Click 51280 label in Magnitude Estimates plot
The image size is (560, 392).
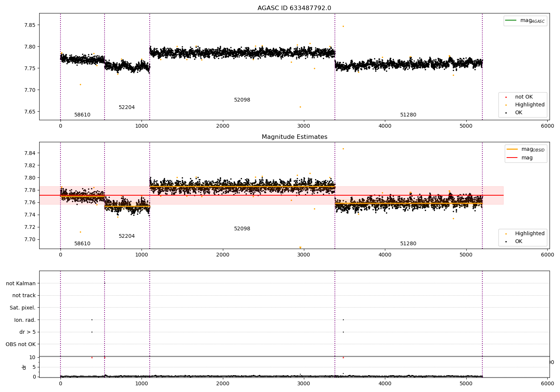click(x=408, y=244)
